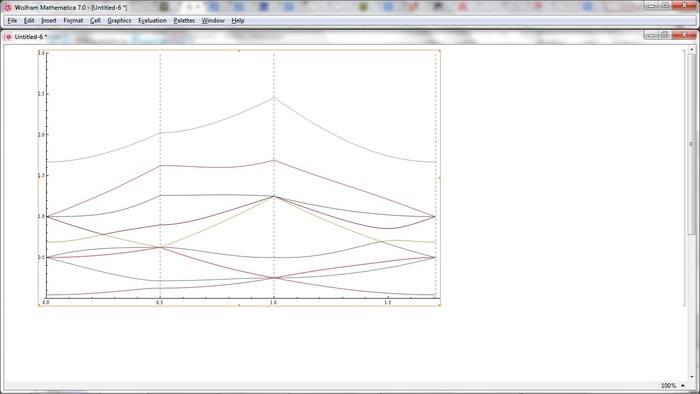Screen dimensions: 700x394
Task: Open the Palettes menu
Action: tap(184, 21)
